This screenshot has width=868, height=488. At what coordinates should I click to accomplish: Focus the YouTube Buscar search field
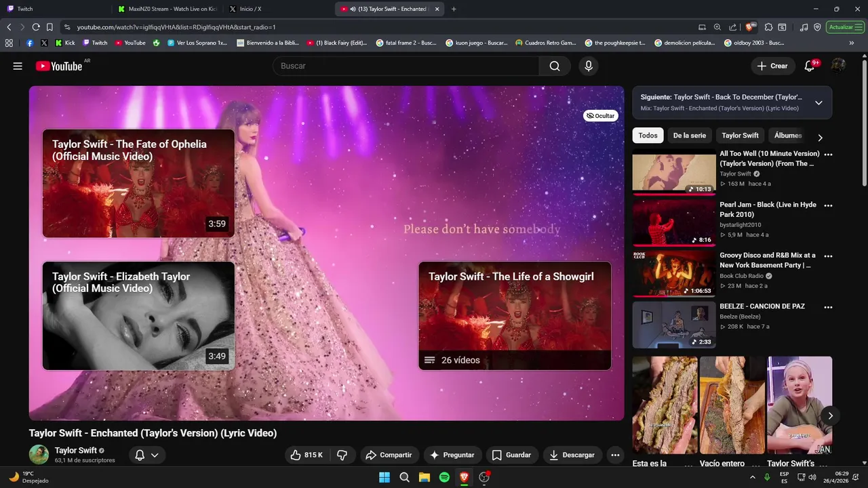pos(407,66)
